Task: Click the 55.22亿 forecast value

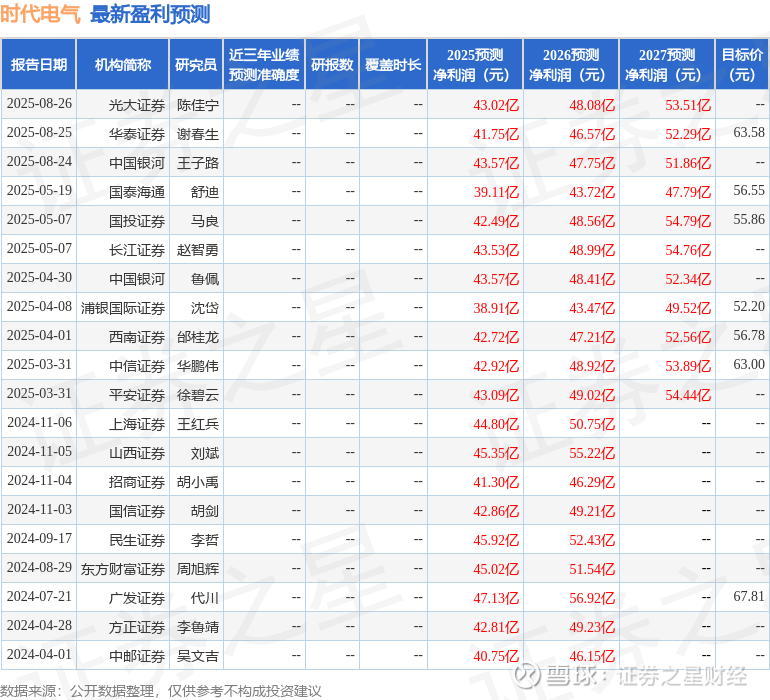Action: tap(592, 453)
